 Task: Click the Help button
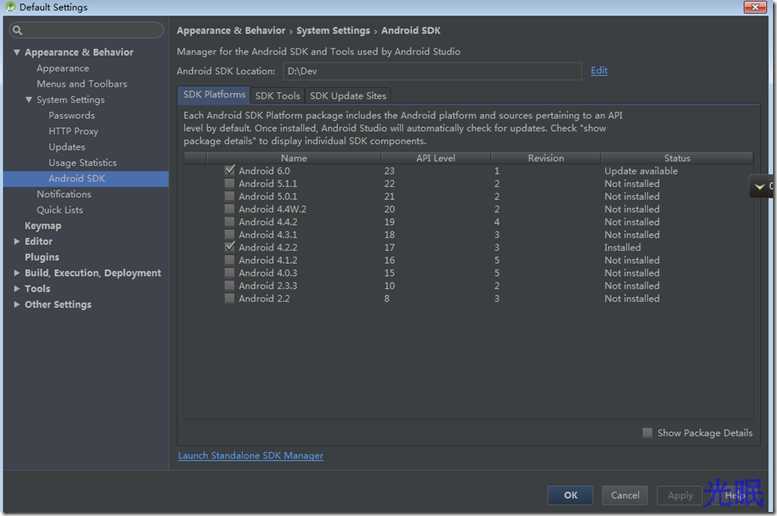(x=734, y=495)
